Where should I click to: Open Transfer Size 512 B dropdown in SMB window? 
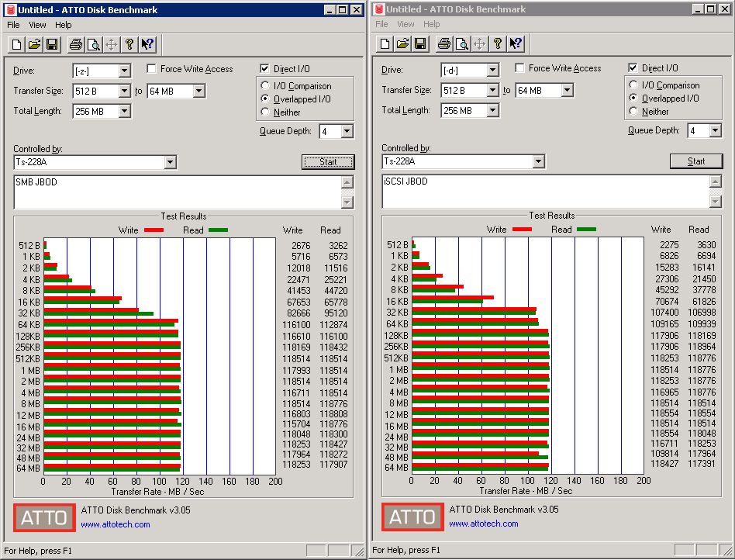[124, 91]
